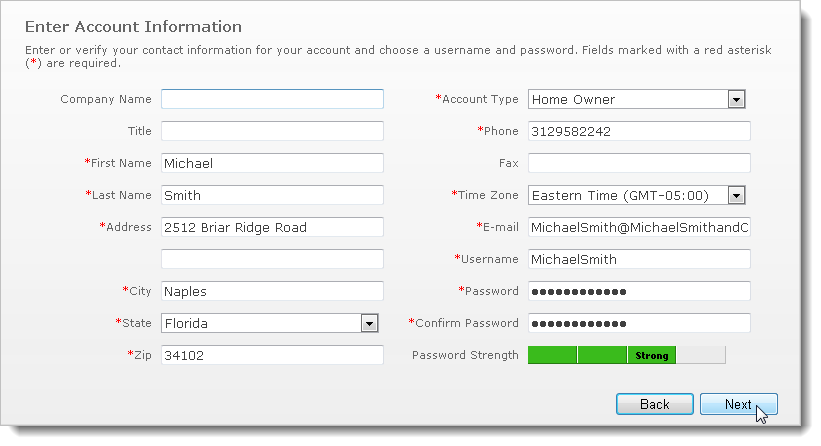Click the E-mail input field
Viewport: 821px width, 446px height.
pyautogui.click(x=639, y=227)
